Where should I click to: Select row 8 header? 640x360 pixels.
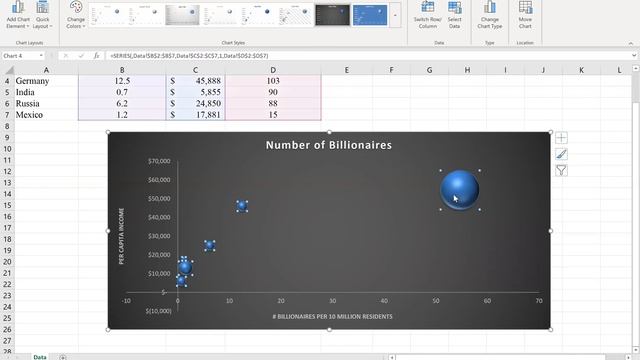(7, 126)
